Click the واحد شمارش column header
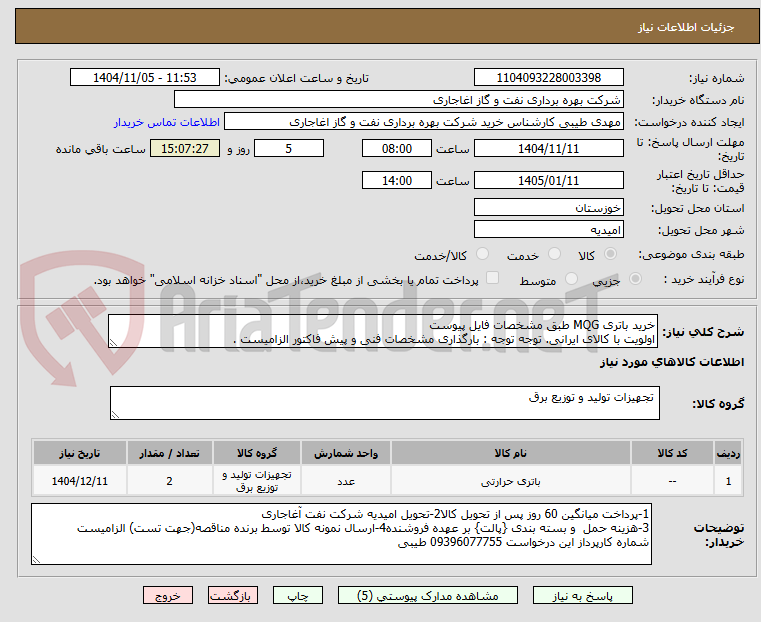 346,453
